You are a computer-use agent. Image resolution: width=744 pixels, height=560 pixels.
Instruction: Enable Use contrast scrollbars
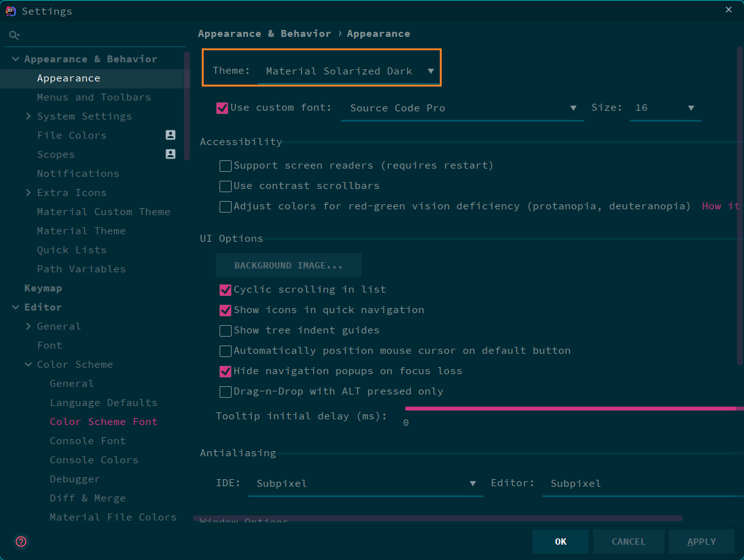(x=225, y=186)
